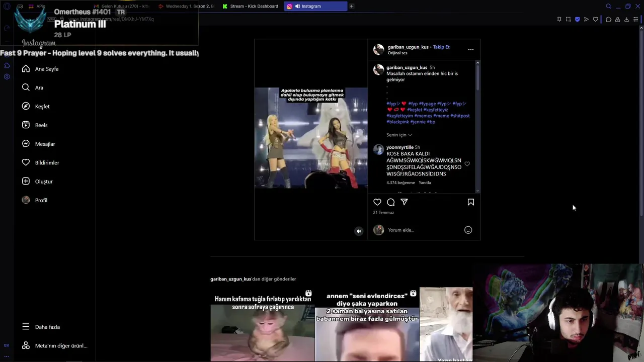Open browser downloads icon
This screenshot has width=644, height=362.
[x=626, y=19]
